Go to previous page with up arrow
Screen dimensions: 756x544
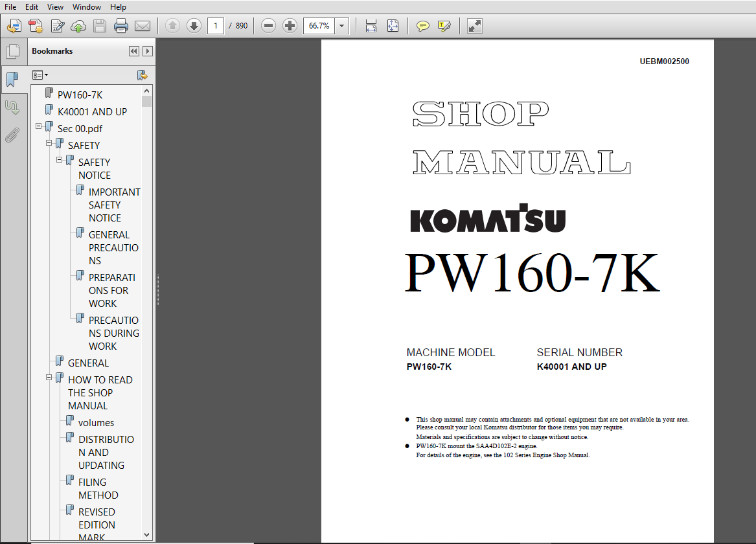click(x=172, y=25)
